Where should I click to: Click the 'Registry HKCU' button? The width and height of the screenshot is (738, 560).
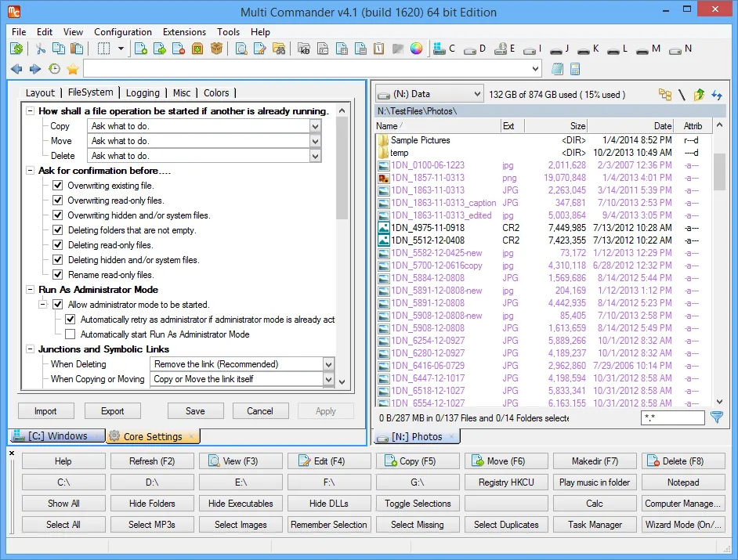[506, 482]
